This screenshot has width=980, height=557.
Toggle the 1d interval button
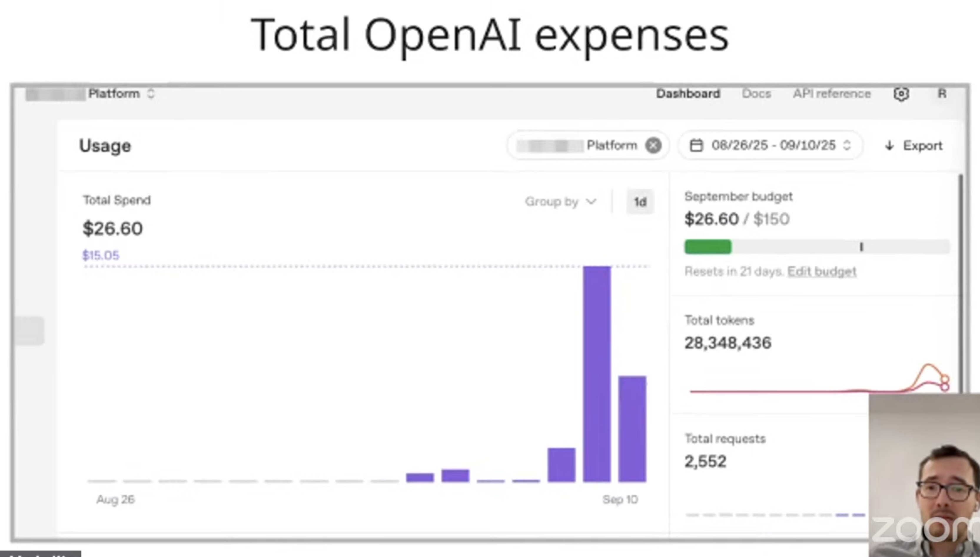pos(640,202)
